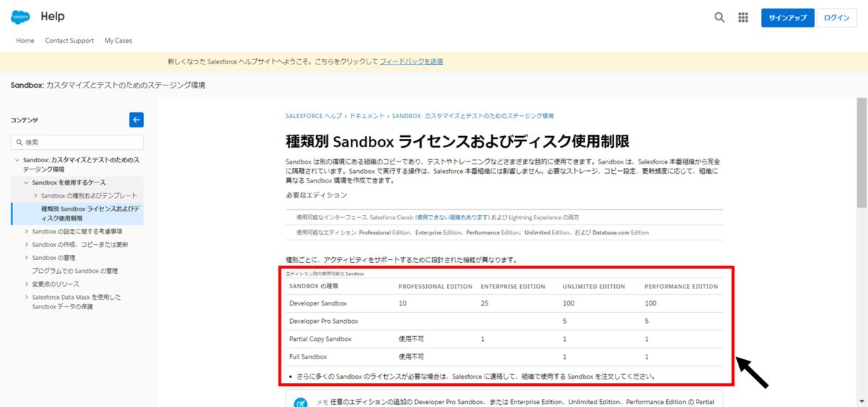The width and height of the screenshot is (868, 407).
Task: Click the 必要なエディション label
Action: point(316,195)
